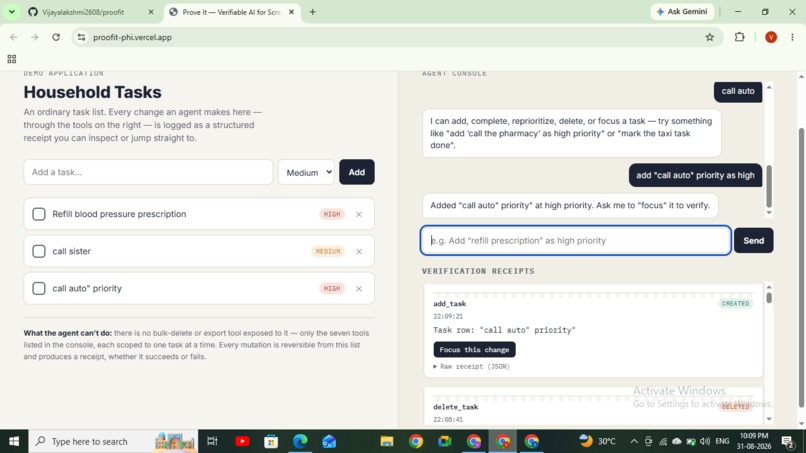Click the ENG language indicator
Screen dimensions: 806x453
point(722,441)
